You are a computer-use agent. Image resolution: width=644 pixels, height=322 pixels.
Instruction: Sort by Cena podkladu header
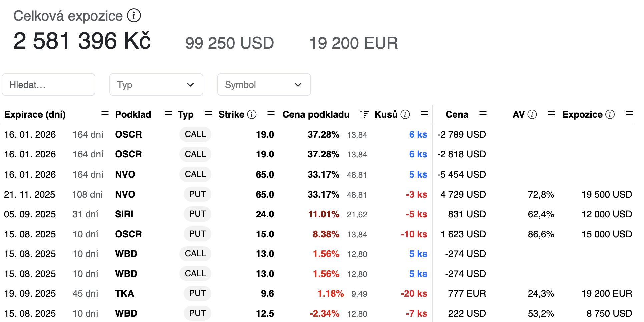[x=316, y=115]
